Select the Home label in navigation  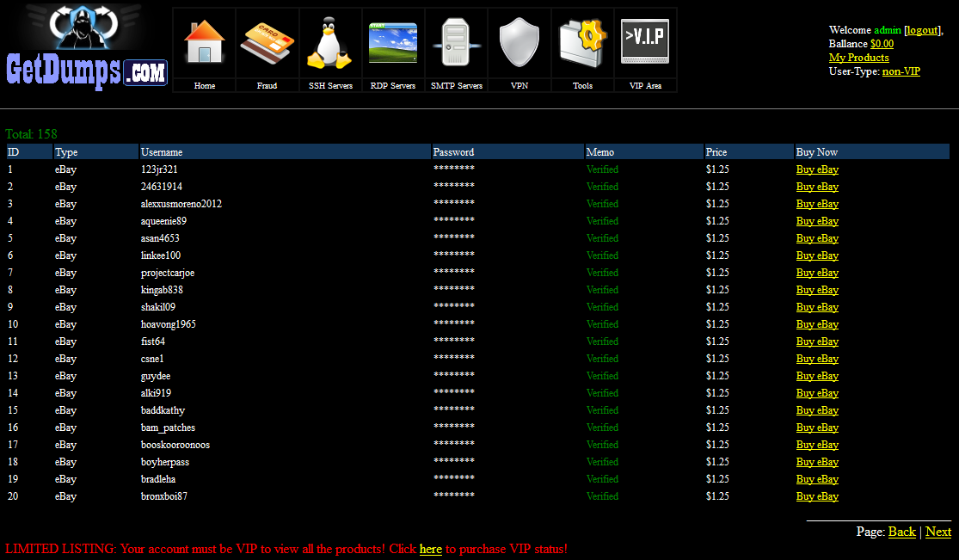click(205, 86)
